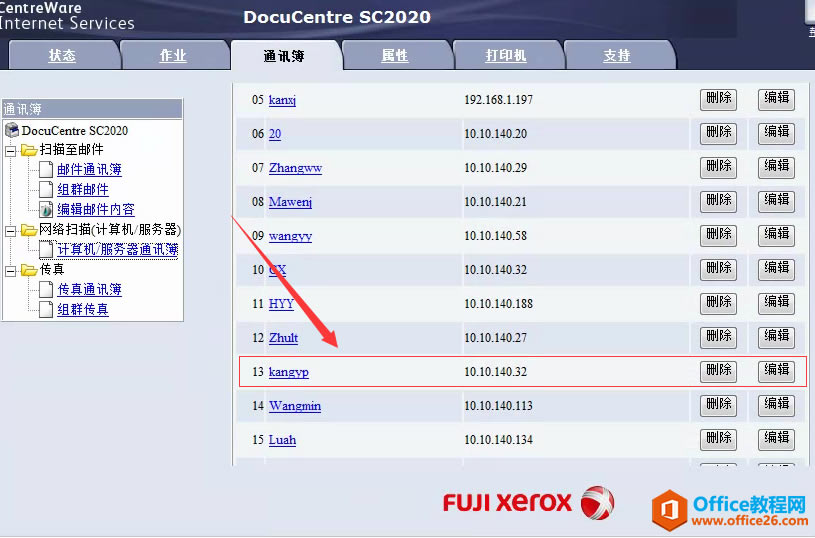Open the 编辑邮件内容 link
The height and width of the screenshot is (538, 815).
[96, 209]
